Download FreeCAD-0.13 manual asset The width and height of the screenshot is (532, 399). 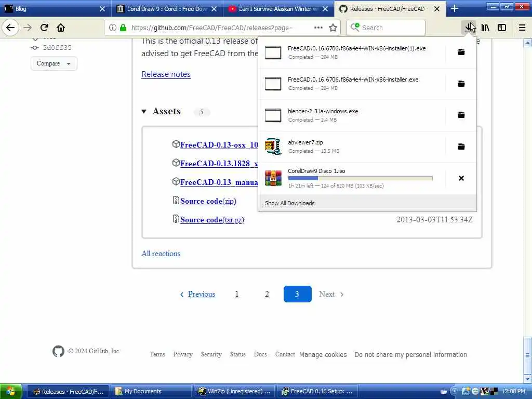coord(219,182)
